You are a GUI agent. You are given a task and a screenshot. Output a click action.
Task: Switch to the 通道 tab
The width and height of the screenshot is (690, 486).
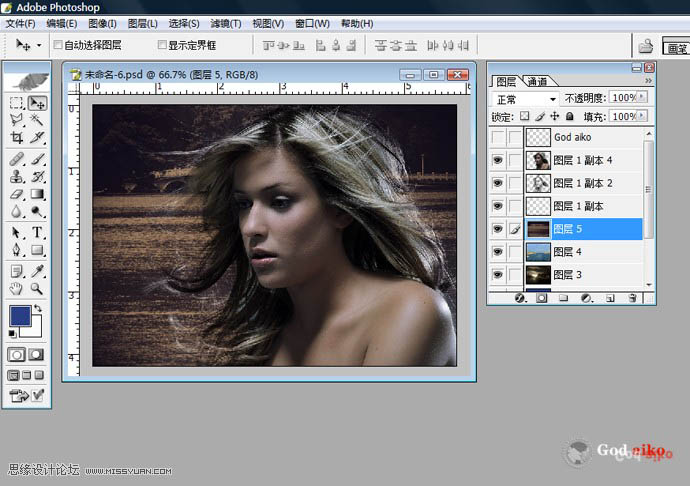click(537, 82)
